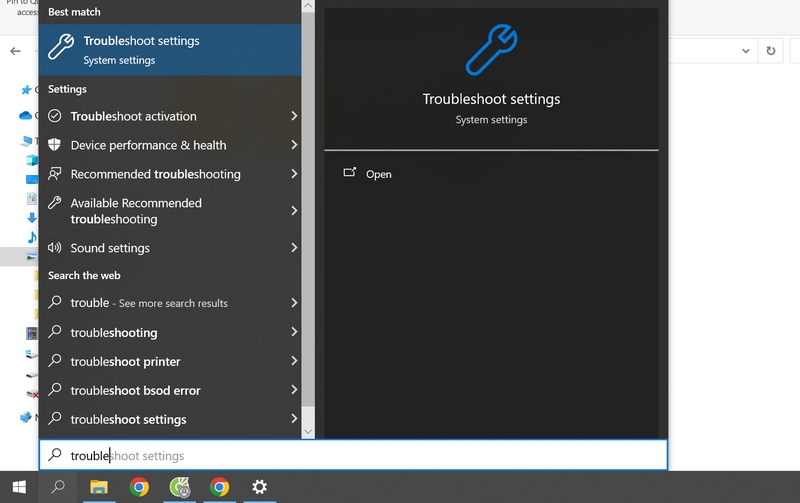The image size is (800, 503).
Task: Expand 'troubleshoot printer' chevron
Action: tap(294, 361)
